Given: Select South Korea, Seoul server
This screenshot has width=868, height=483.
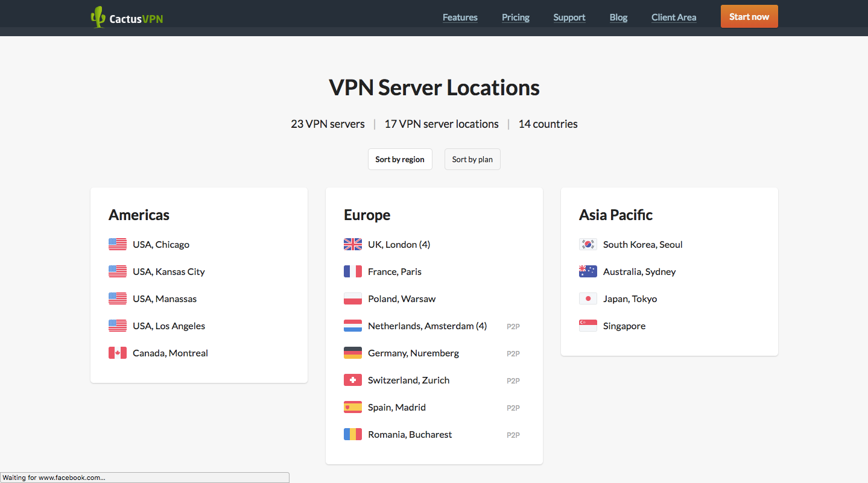Looking at the screenshot, I should 643,244.
